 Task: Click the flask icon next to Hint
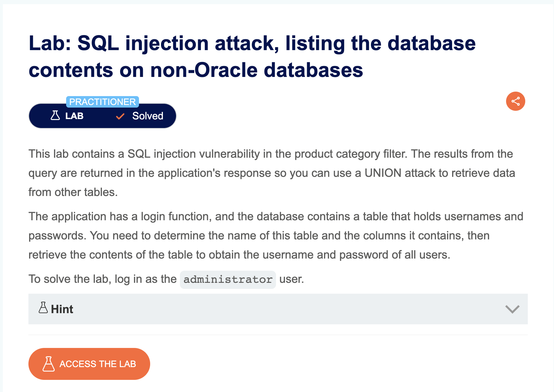coord(43,308)
